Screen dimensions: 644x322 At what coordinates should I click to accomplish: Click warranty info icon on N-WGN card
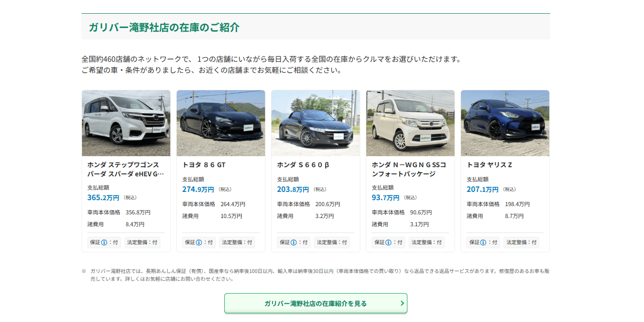coord(388,243)
